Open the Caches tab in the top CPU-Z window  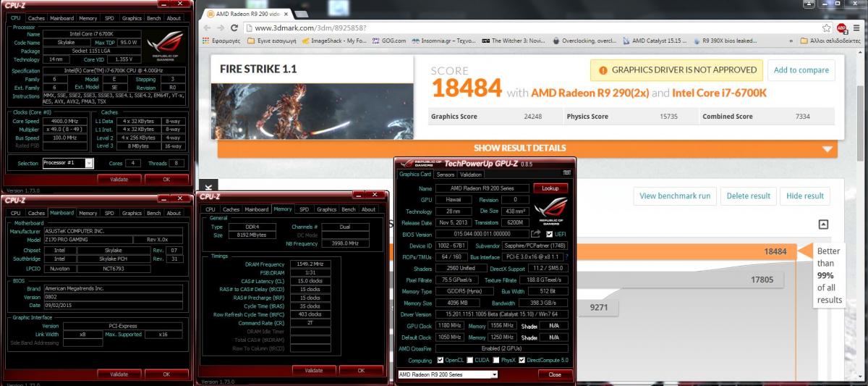tap(36, 18)
